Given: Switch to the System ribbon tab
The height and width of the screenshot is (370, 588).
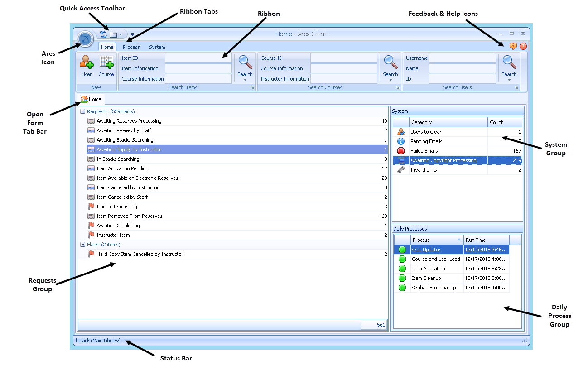Looking at the screenshot, I should pyautogui.click(x=157, y=47).
